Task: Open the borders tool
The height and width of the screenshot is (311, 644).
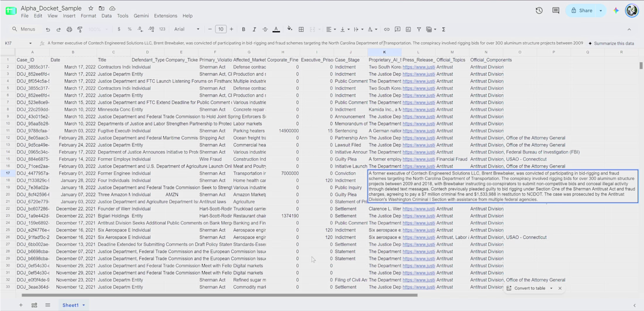Action: coord(301,29)
